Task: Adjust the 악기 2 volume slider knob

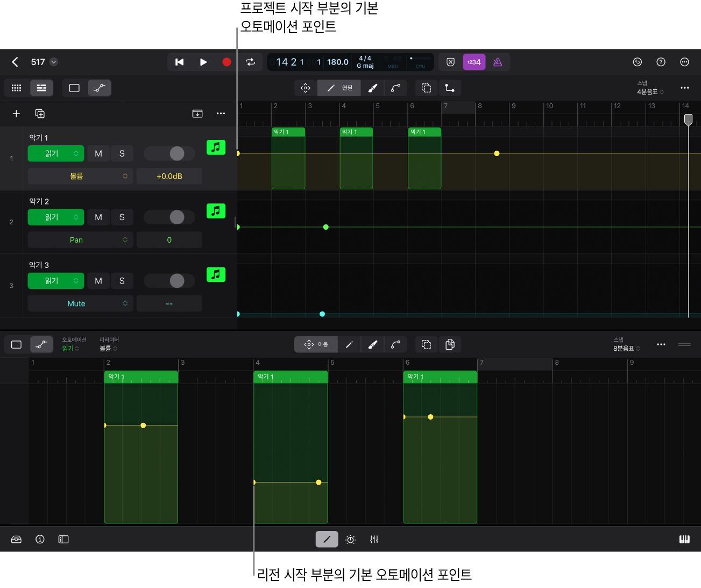Action: coord(177,217)
